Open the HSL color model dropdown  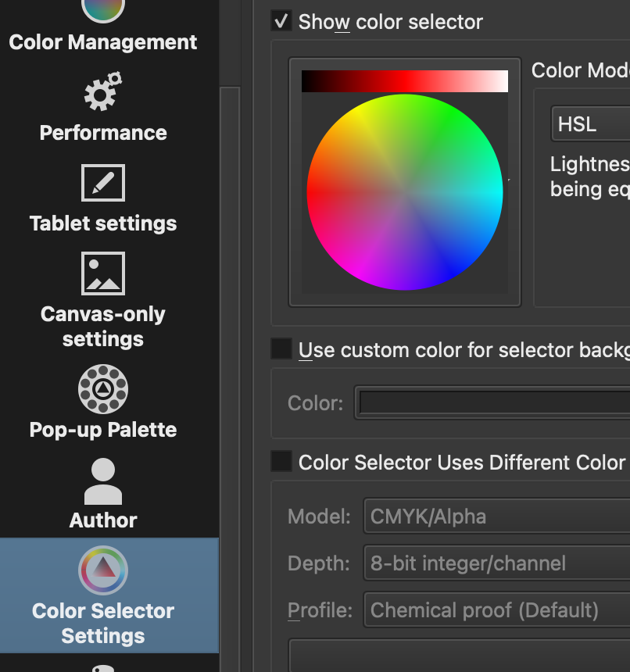590,124
